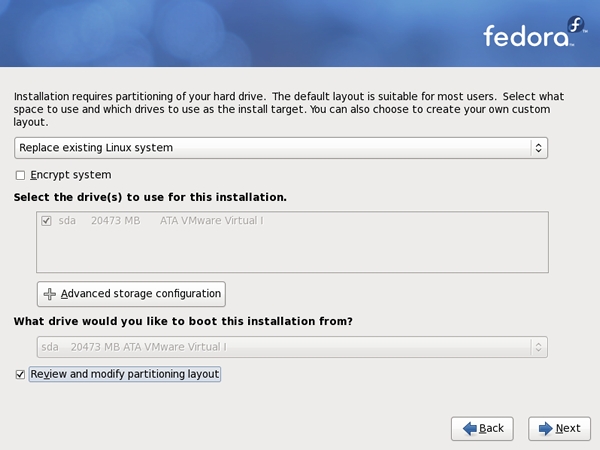Click the partitioning type dropdown arrows

pyautogui.click(x=538, y=148)
